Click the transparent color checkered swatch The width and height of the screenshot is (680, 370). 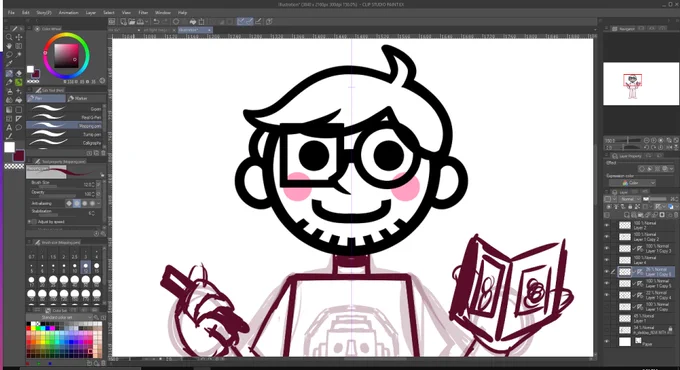click(14, 166)
